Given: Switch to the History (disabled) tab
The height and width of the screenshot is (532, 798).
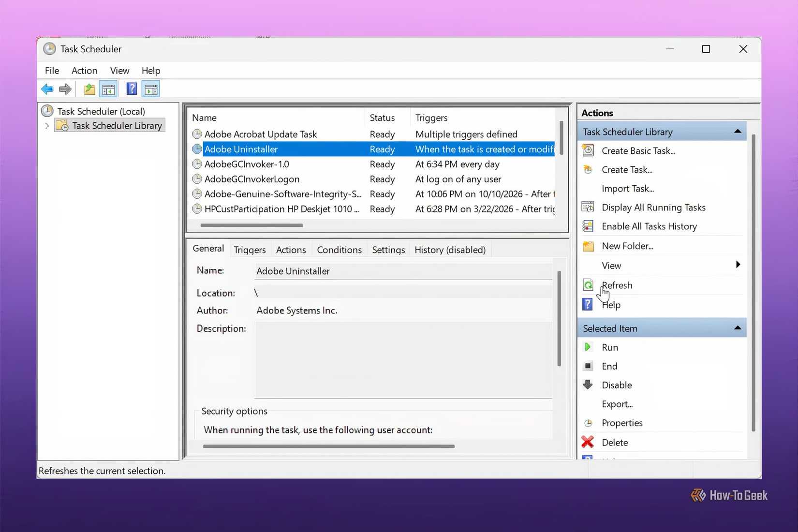Looking at the screenshot, I should point(450,250).
